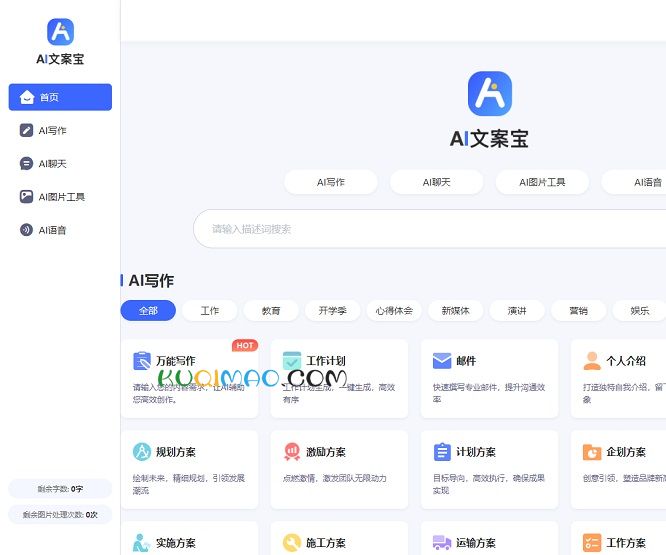This screenshot has width=666, height=555.
Task: Click the 计划方案 clipboard icon
Action: coord(442,452)
